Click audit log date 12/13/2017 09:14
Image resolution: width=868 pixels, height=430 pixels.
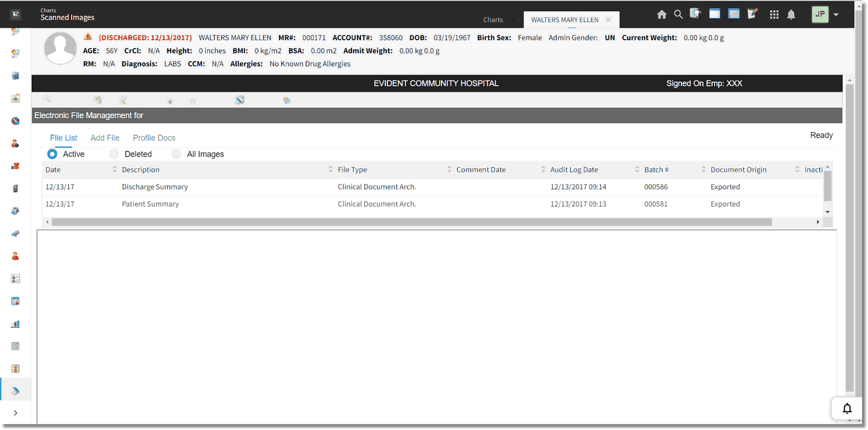coord(578,187)
